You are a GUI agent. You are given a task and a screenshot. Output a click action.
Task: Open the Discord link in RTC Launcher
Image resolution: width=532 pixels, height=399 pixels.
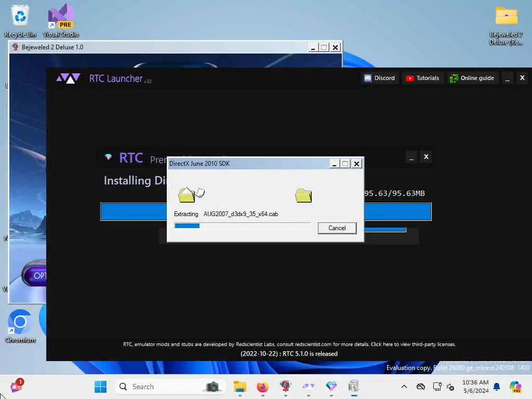click(x=379, y=78)
